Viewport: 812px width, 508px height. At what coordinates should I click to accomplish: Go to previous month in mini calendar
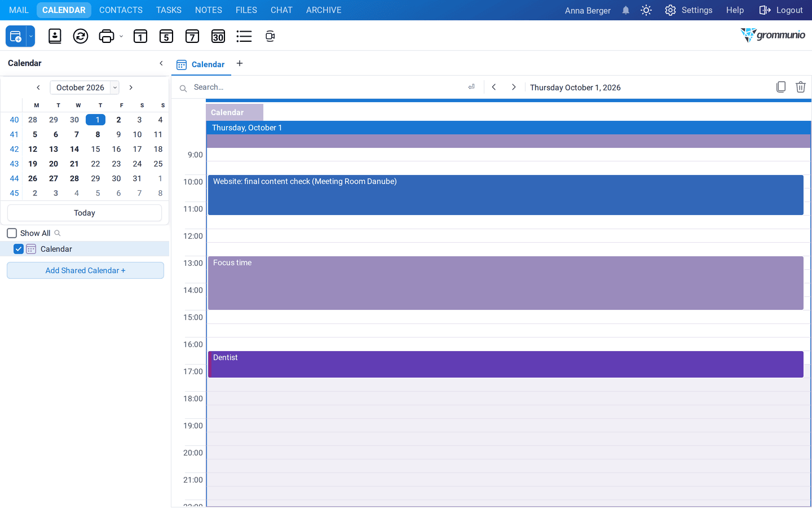point(38,87)
